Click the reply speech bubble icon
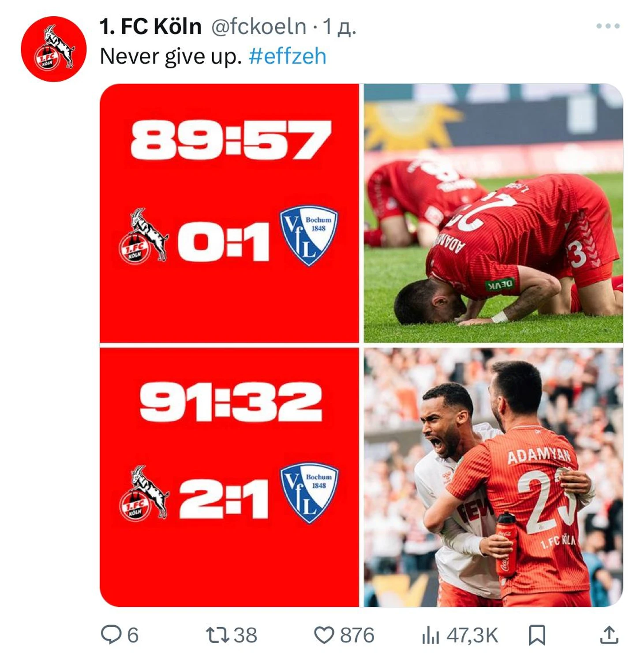Viewport: 644px width, 654px height. pyautogui.click(x=111, y=635)
